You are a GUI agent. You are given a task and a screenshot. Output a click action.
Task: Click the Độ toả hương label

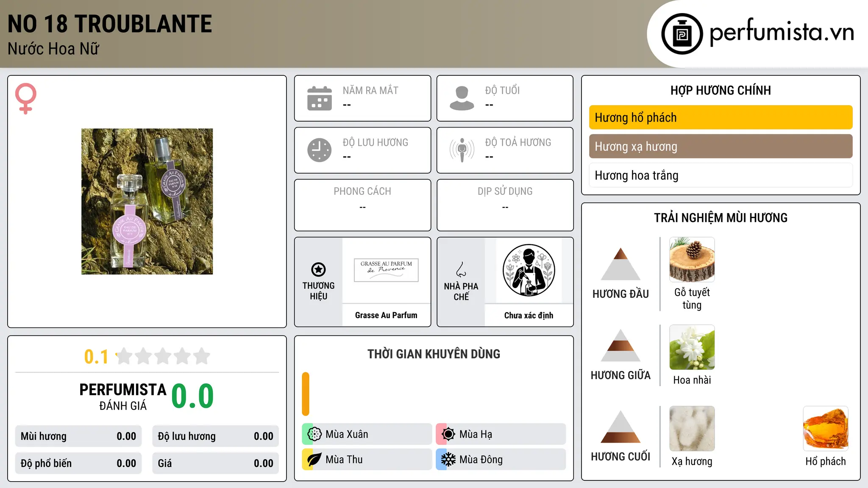tap(518, 142)
